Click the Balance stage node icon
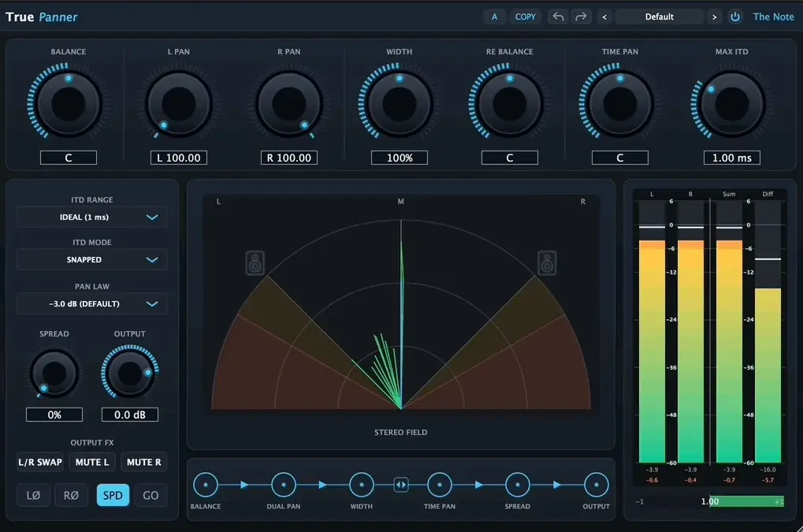803x532 pixels. [206, 485]
